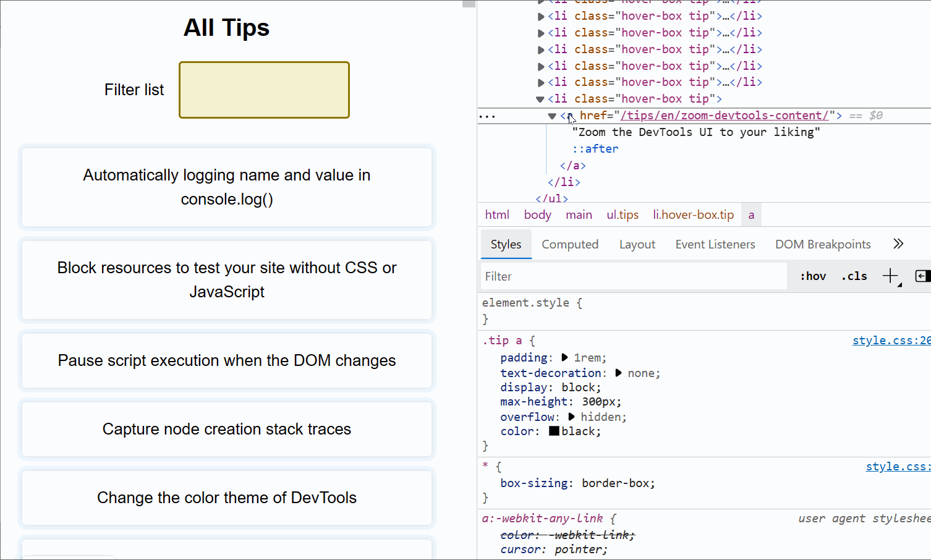Open the style.css link for the * rule
Image resolution: width=931 pixels, height=560 pixels.
click(898, 467)
